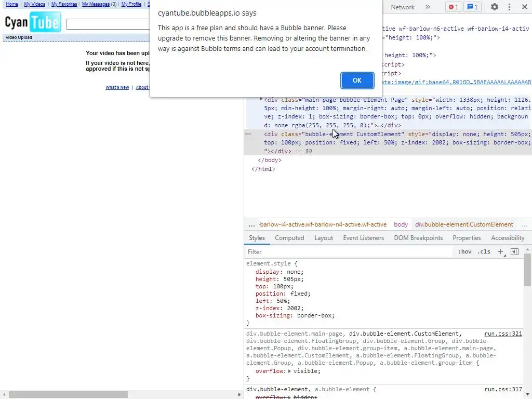Follow the What's New footer link

(117, 87)
